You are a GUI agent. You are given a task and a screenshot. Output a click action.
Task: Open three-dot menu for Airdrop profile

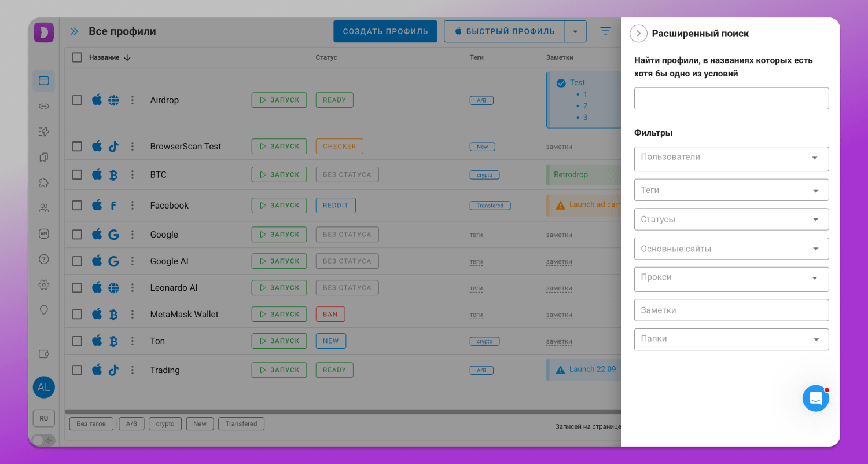[x=133, y=100]
